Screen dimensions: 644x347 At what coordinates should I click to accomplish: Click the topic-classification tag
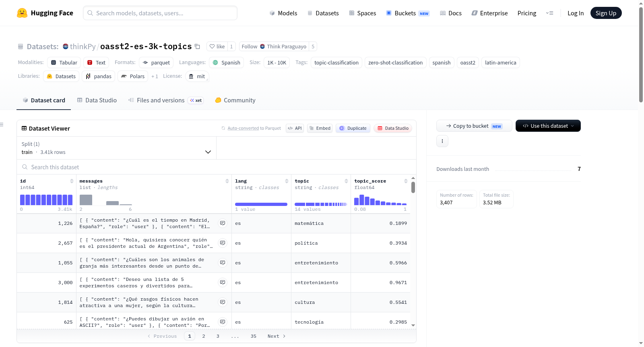pyautogui.click(x=336, y=62)
